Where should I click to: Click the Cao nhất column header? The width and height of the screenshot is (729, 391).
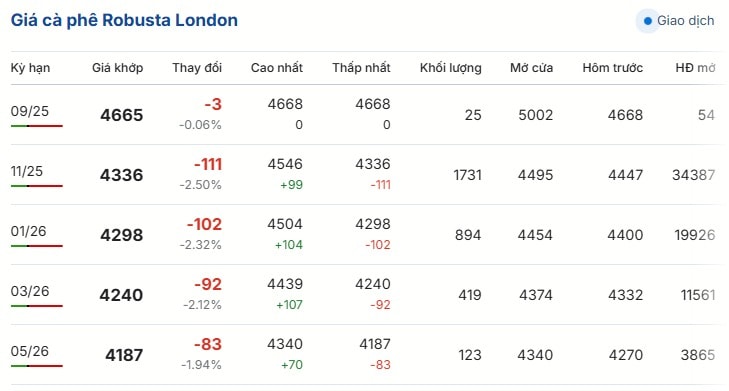[277, 68]
